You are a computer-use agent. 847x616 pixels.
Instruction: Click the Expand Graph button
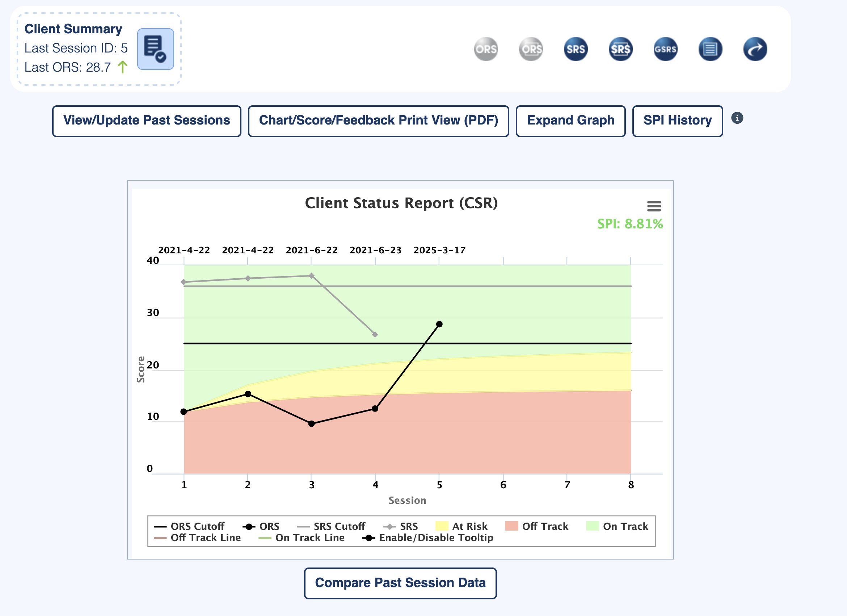tap(570, 121)
